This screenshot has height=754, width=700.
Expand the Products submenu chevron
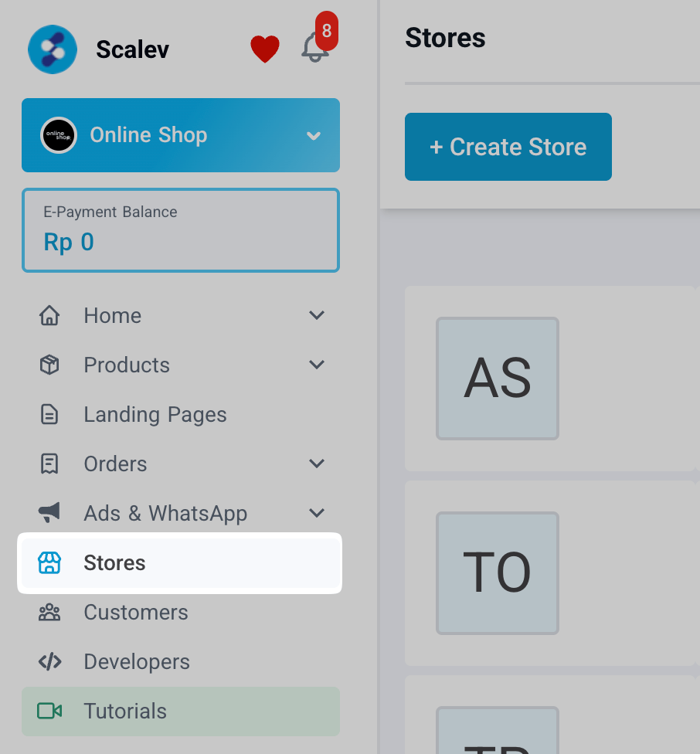point(317,365)
